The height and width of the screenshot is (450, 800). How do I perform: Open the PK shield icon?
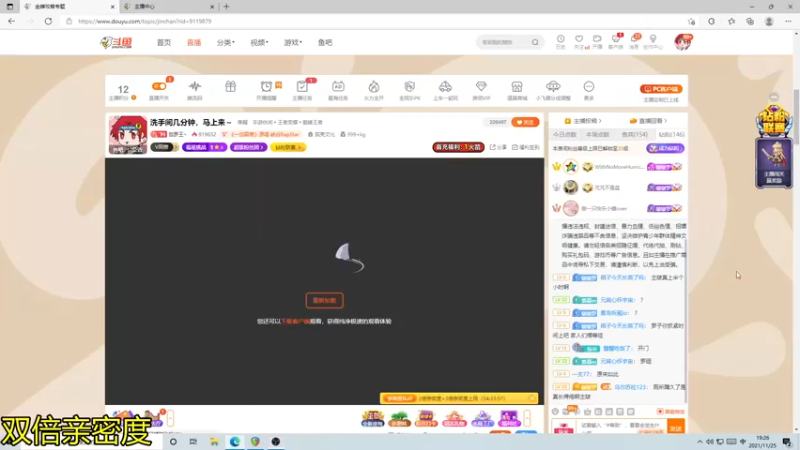[x=410, y=89]
